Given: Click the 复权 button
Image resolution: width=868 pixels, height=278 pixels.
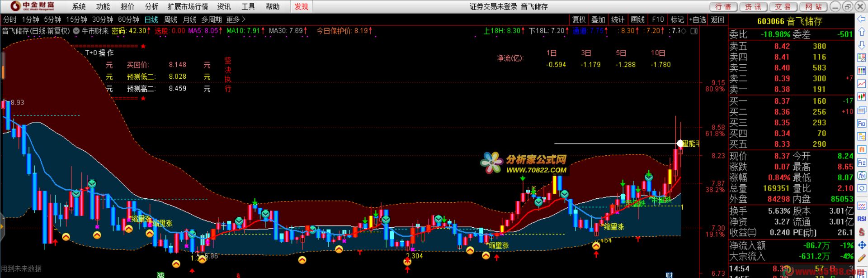Looking at the screenshot, I should (x=579, y=19).
